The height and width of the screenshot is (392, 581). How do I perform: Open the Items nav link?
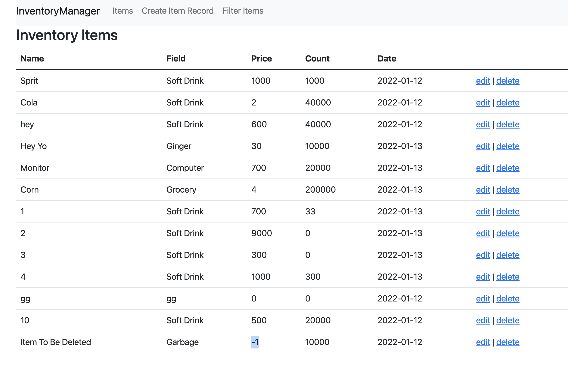click(122, 11)
